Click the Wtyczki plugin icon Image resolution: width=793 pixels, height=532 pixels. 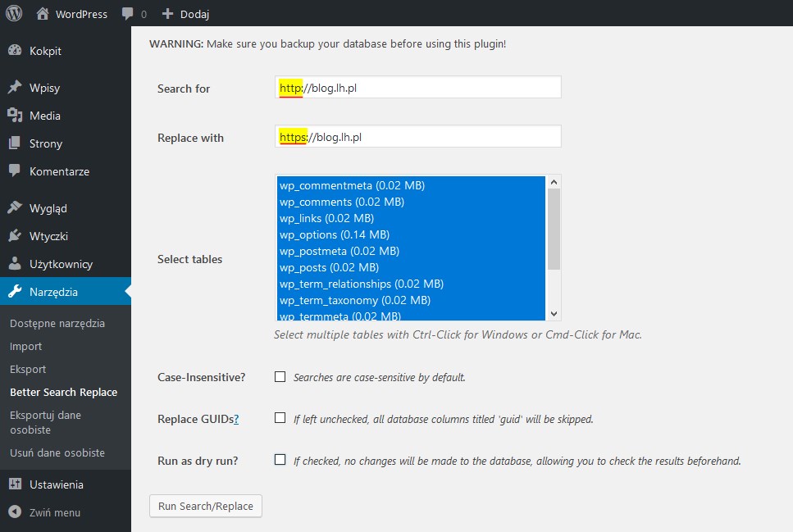click(16, 235)
